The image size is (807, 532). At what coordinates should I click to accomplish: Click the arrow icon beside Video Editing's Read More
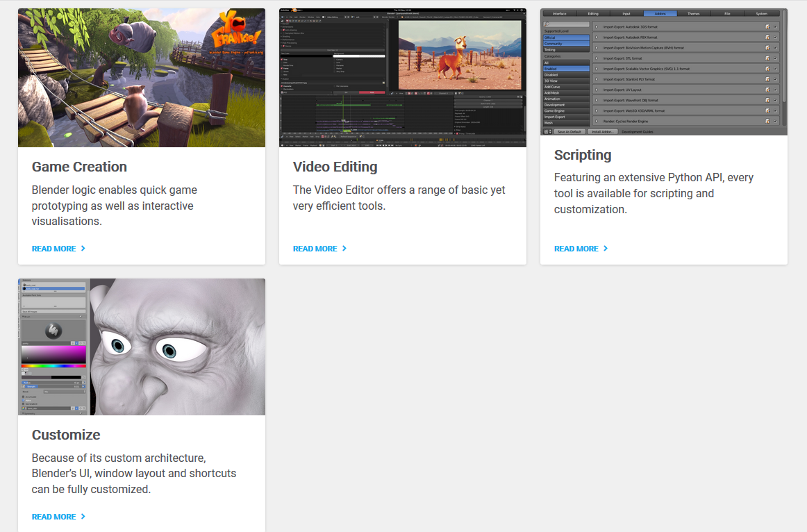pyautogui.click(x=344, y=249)
